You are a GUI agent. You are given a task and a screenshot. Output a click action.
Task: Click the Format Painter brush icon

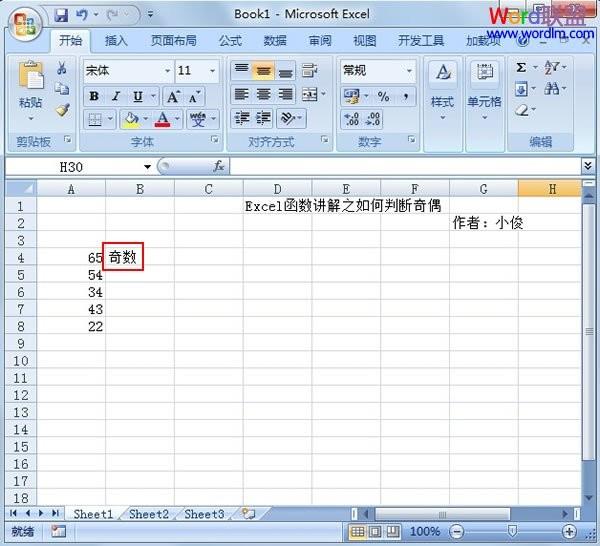click(62, 110)
